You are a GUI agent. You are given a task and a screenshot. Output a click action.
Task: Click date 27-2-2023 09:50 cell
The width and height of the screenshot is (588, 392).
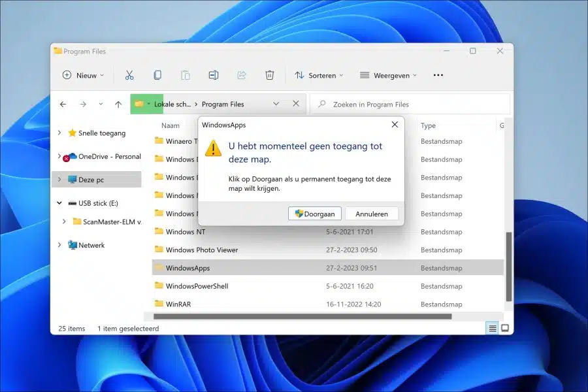point(351,250)
